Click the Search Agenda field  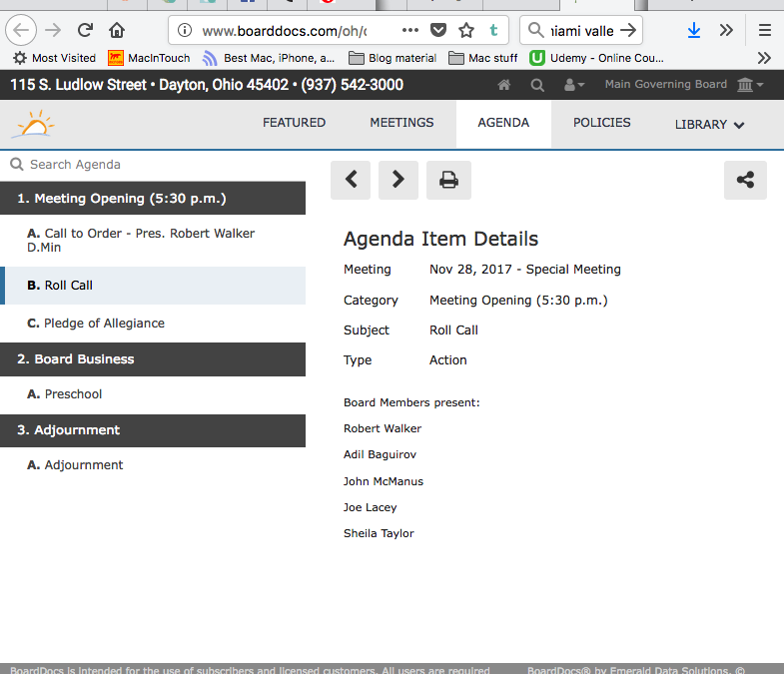[x=150, y=165]
